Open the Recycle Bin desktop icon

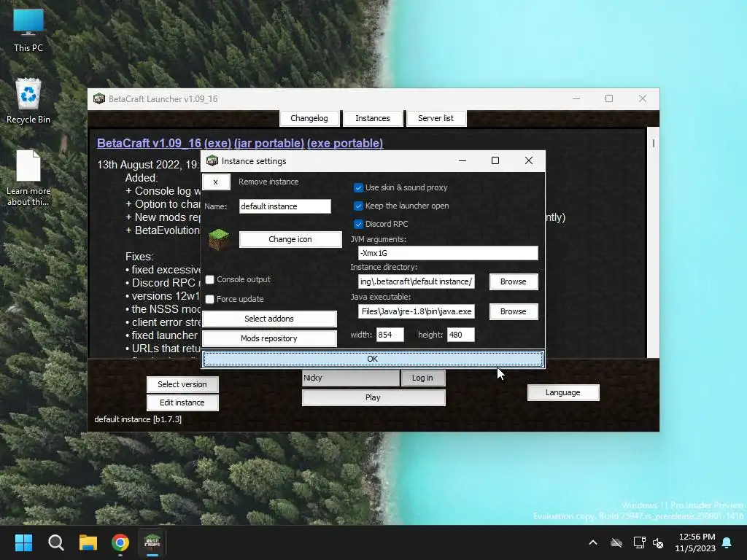click(28, 101)
